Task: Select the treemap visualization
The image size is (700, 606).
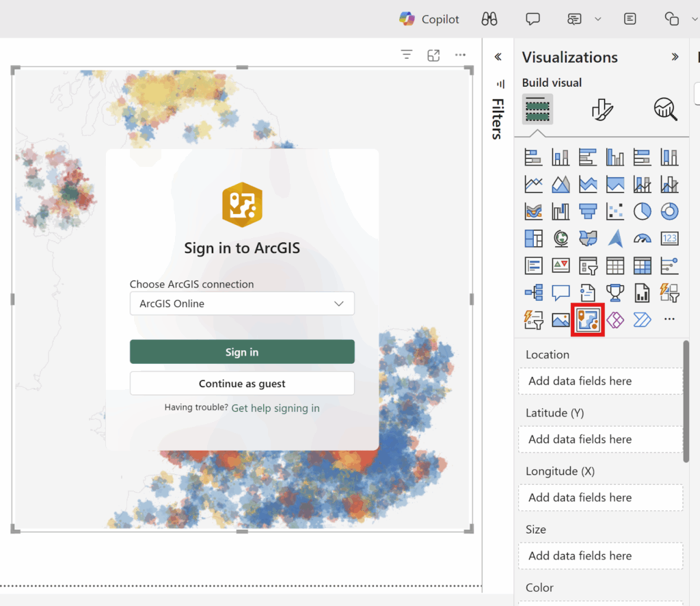Action: click(x=533, y=239)
